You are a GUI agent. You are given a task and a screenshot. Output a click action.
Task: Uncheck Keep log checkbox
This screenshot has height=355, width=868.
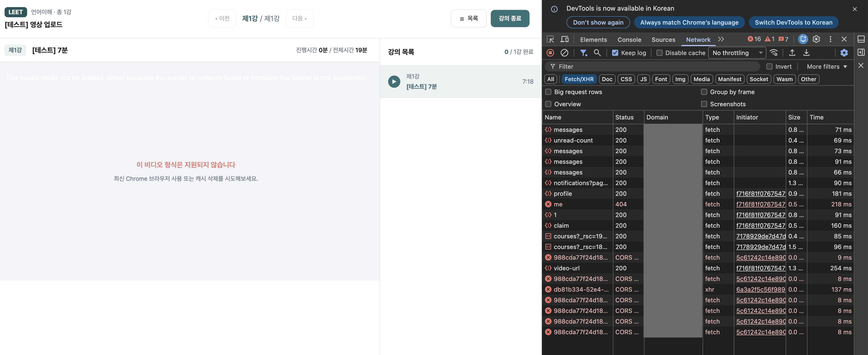click(x=615, y=53)
